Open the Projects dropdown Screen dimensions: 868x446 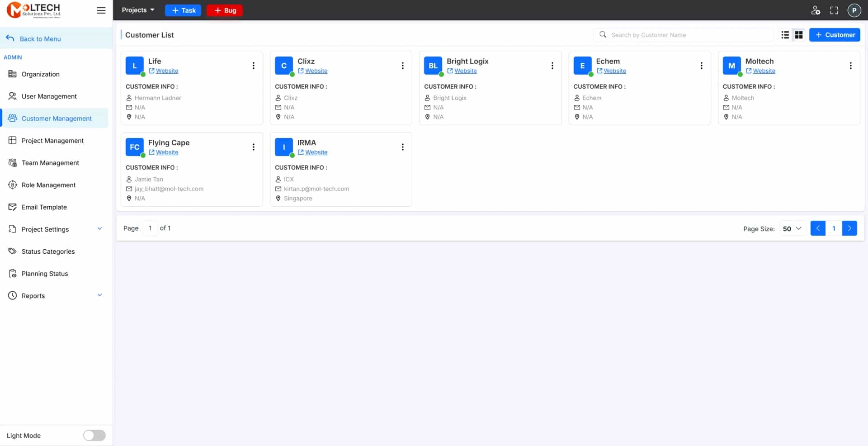point(138,10)
